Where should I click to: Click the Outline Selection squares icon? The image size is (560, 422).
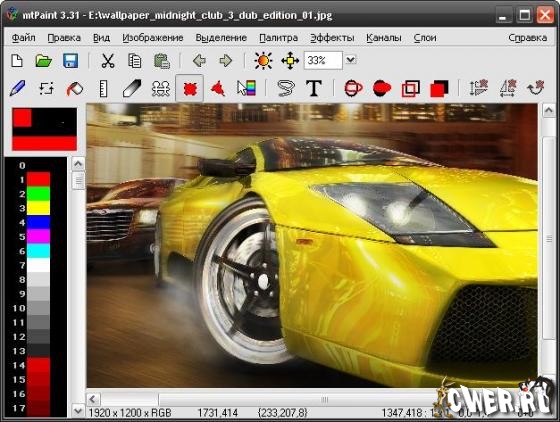[x=411, y=89]
